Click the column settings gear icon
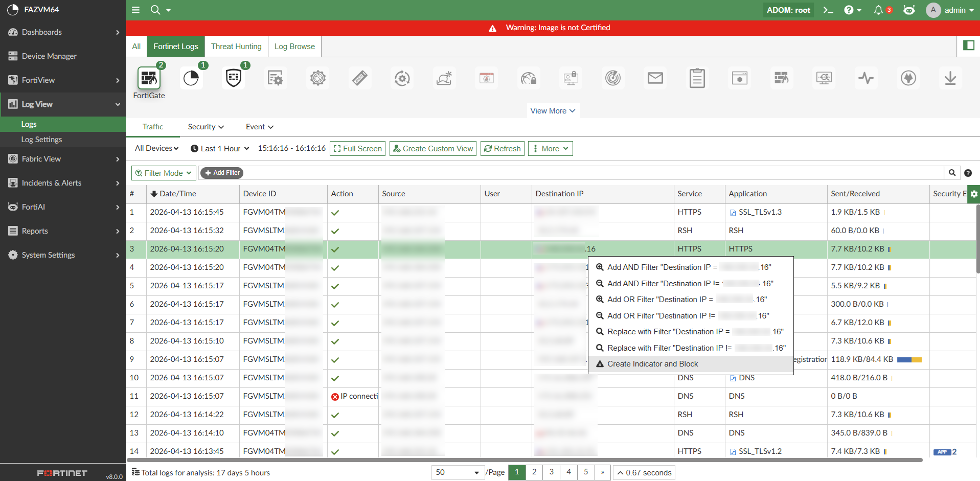 tap(974, 194)
